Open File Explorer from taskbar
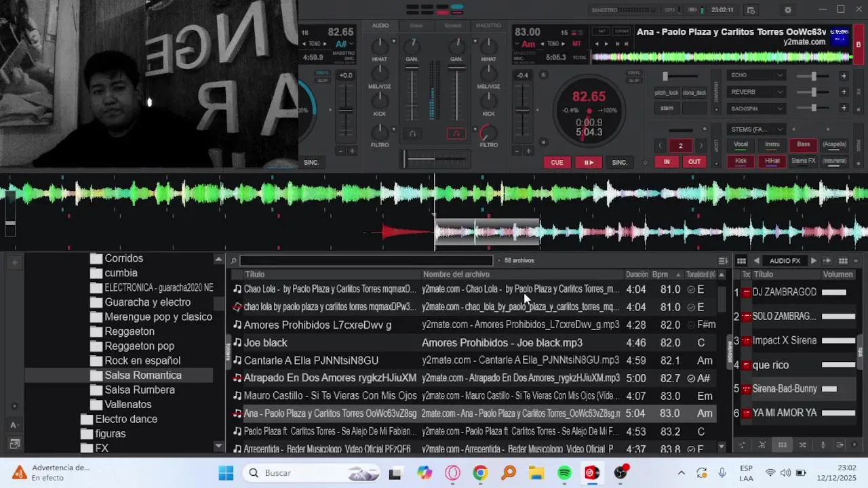 coord(536,473)
